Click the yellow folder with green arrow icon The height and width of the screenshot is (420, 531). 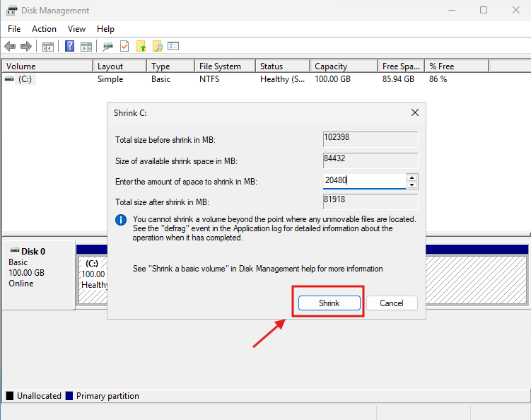click(x=141, y=47)
